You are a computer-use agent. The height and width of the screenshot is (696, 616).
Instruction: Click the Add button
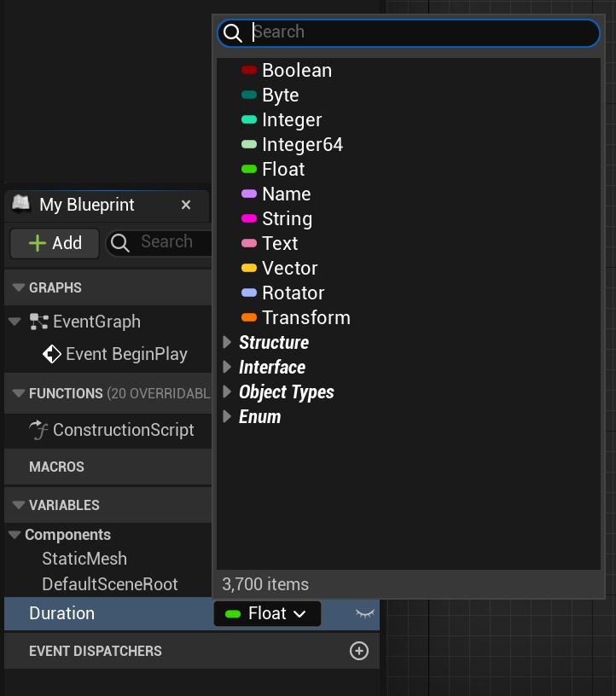pyautogui.click(x=55, y=243)
